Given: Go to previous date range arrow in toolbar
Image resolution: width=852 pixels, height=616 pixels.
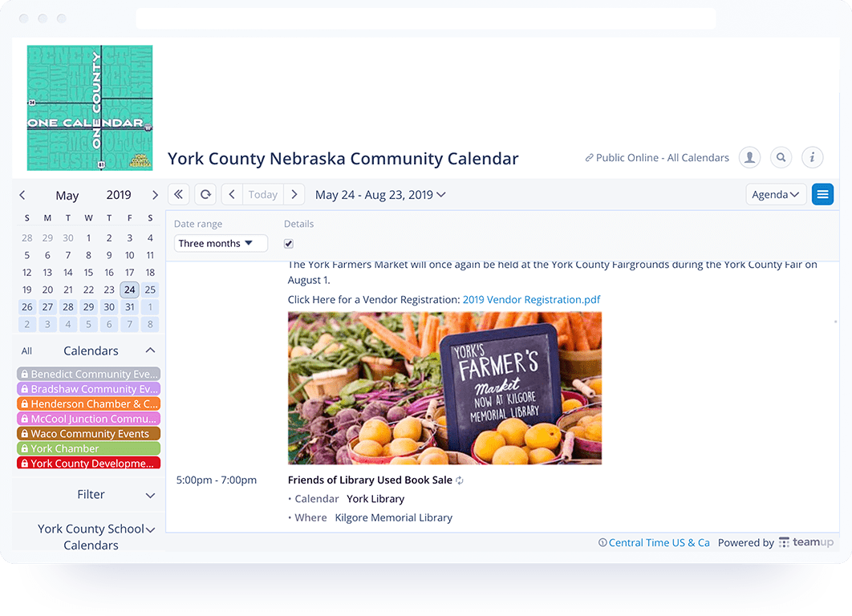Looking at the screenshot, I should pos(232,194).
